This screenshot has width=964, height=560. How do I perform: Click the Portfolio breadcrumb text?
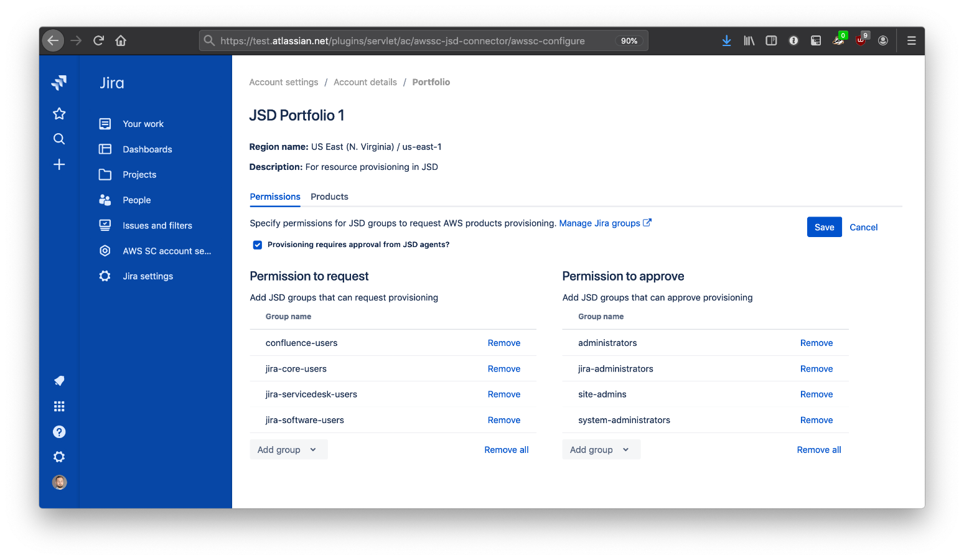click(x=431, y=82)
